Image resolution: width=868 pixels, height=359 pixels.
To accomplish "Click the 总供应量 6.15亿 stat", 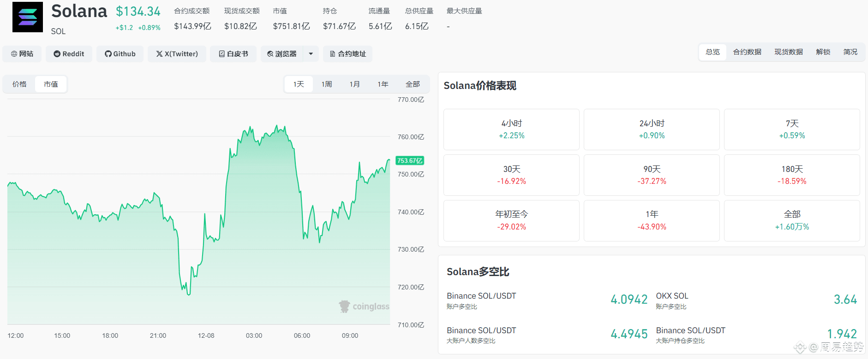I will click(419, 18).
